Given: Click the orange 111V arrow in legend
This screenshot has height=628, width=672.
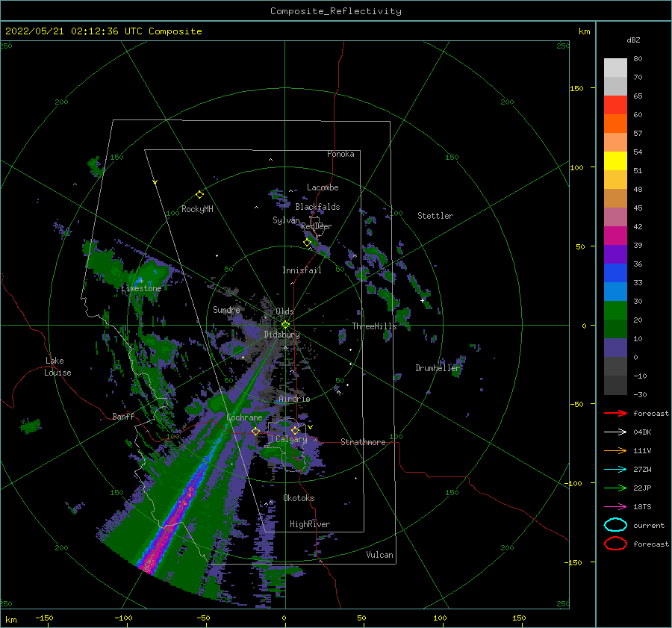Looking at the screenshot, I should coord(615,450).
